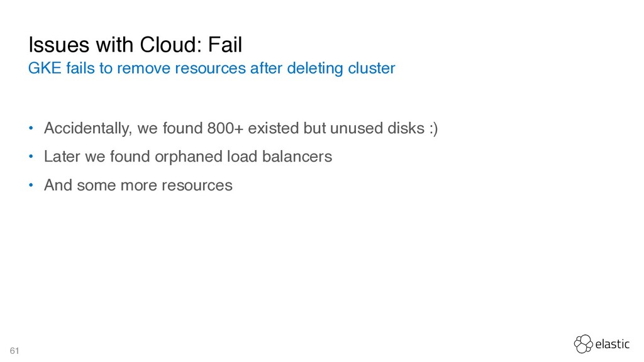Viewport: 644px width, 362px height.
Task: Click the Elastic cluster logo icon
Action: [583, 344]
